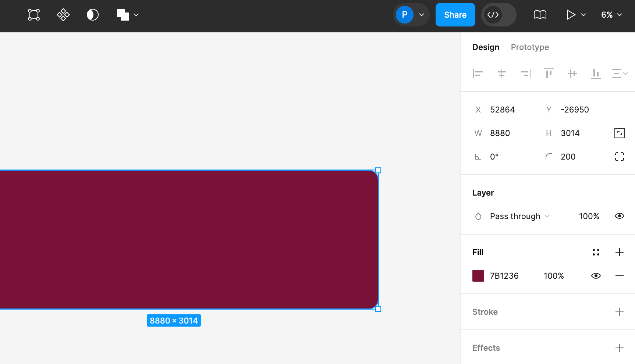Click the Share button
Image resolution: width=635 pixels, height=364 pixels.
point(455,15)
